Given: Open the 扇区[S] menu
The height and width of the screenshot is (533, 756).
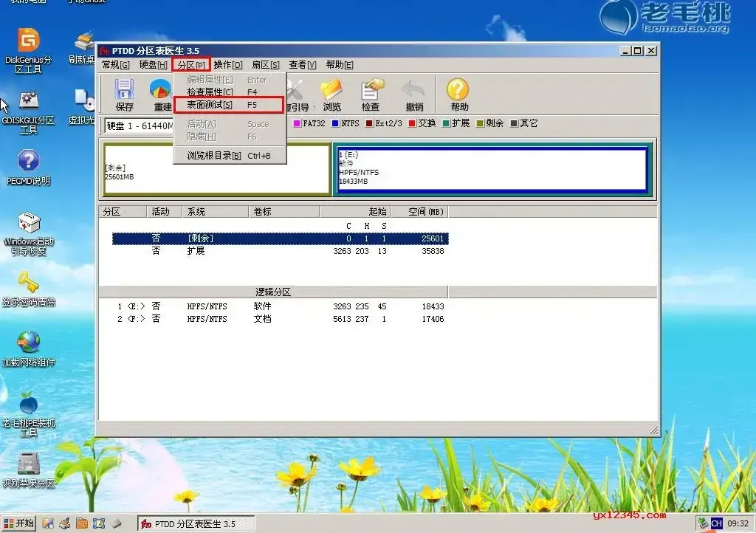Looking at the screenshot, I should point(266,64).
